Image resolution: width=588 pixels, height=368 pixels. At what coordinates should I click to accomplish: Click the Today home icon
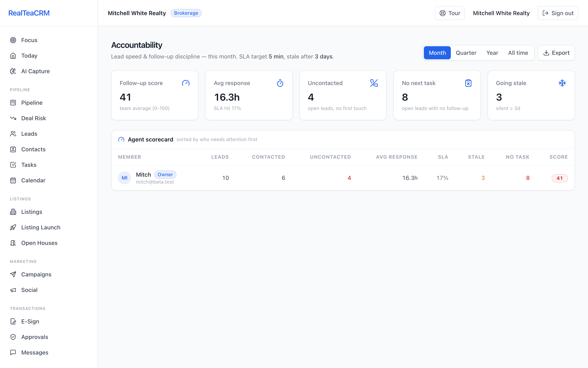[13, 56]
